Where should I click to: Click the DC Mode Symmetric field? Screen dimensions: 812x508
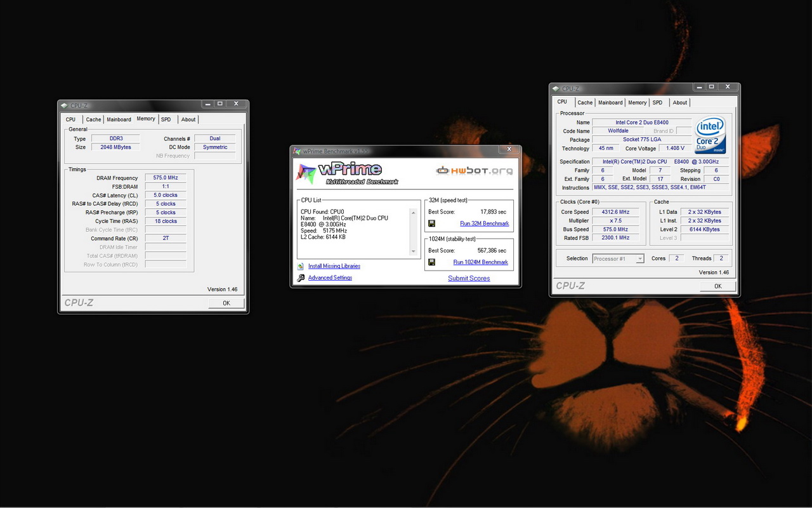(x=215, y=147)
